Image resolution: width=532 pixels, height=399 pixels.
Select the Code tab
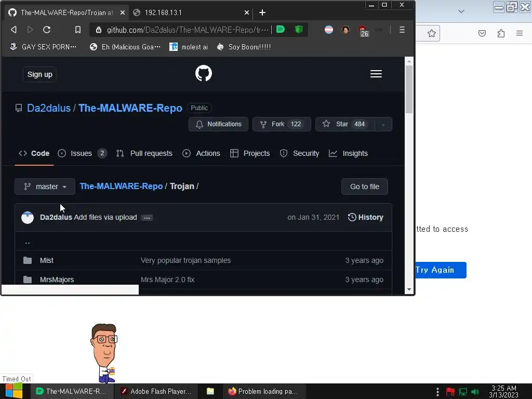[34, 153]
